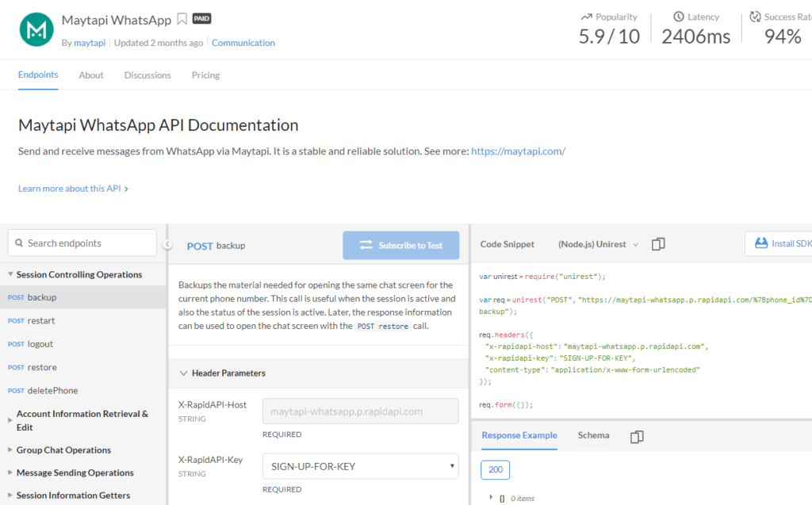Switch to the Schema tab
Viewport: 812px width, 505px height.
pyautogui.click(x=593, y=435)
